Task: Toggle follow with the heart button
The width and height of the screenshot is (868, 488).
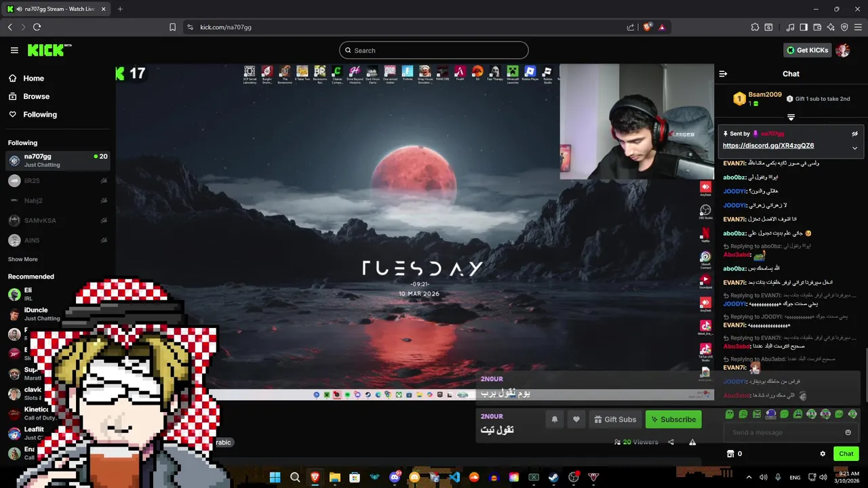Action: (x=576, y=420)
